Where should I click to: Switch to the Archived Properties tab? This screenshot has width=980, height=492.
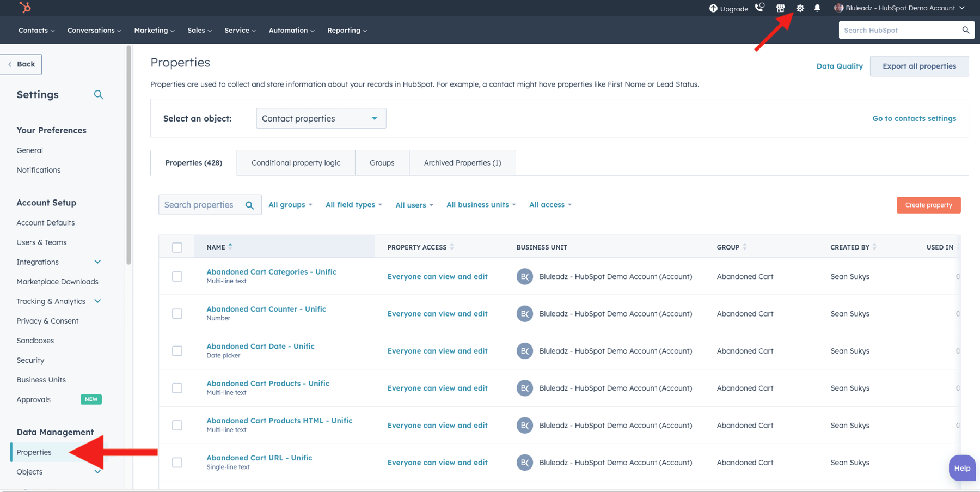click(x=462, y=162)
